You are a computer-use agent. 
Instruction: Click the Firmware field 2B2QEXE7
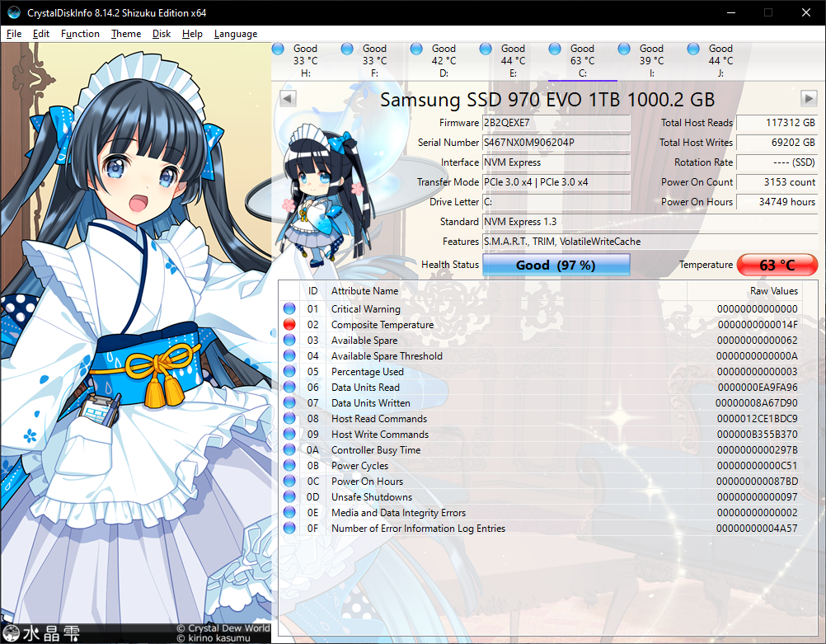556,123
